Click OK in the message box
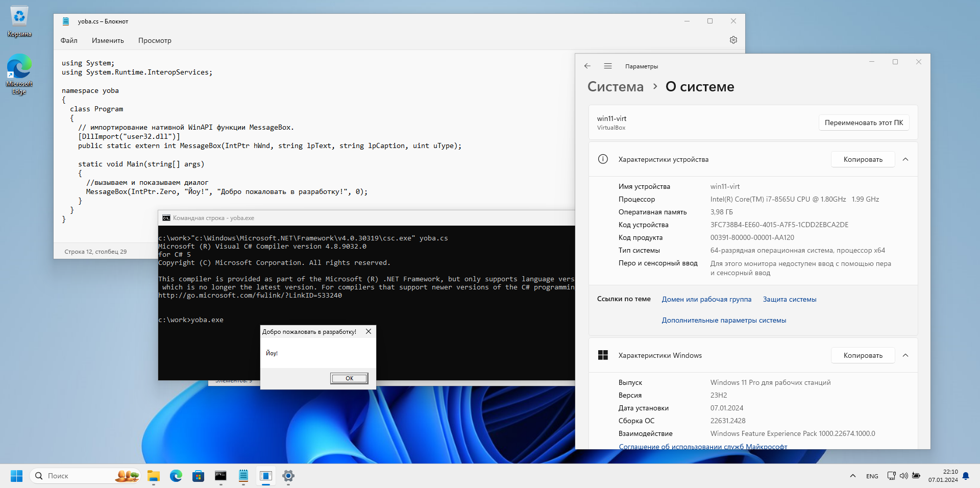980x488 pixels. pos(349,378)
